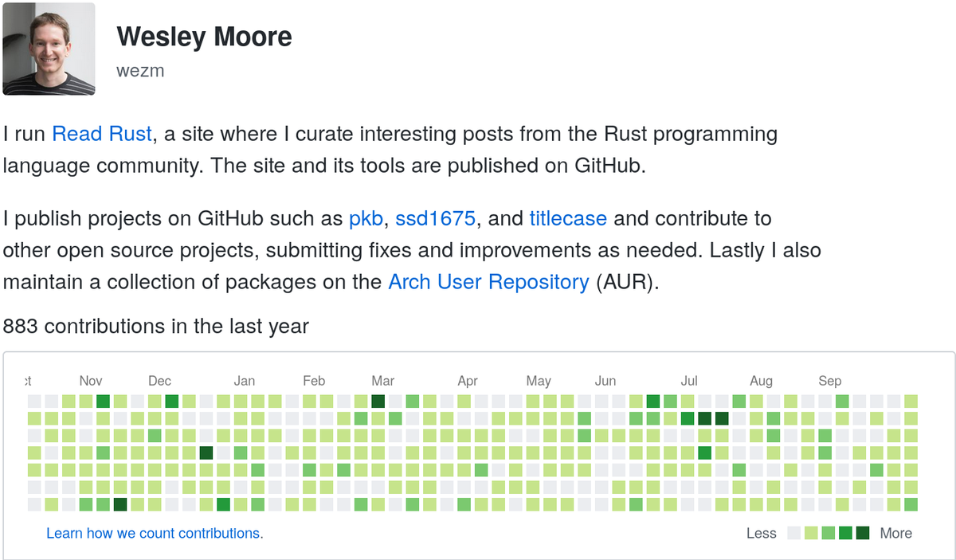This screenshot has height=560, width=956.
Task: Click the darkest top-row square under Mar
Action: coord(378,401)
